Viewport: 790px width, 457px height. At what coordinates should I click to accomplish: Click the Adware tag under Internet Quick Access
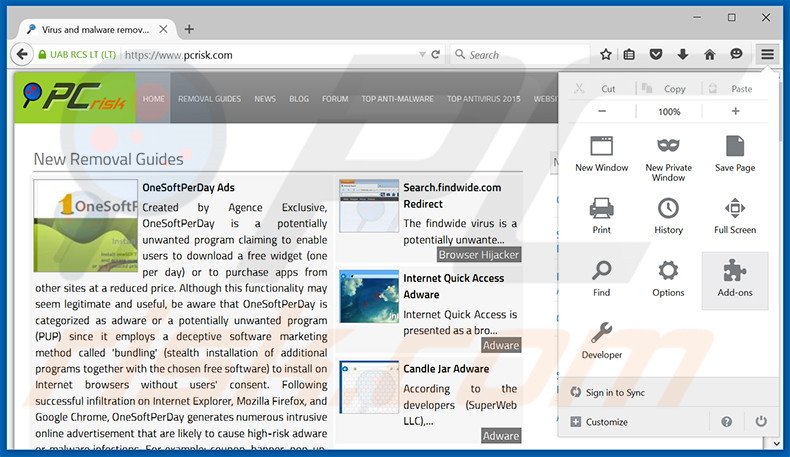click(501, 345)
